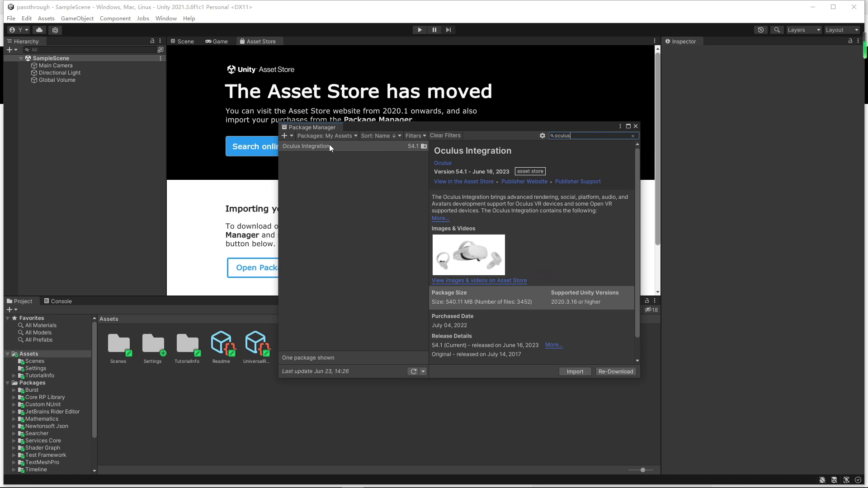
Task: Open the undo history icon
Action: click(761, 30)
